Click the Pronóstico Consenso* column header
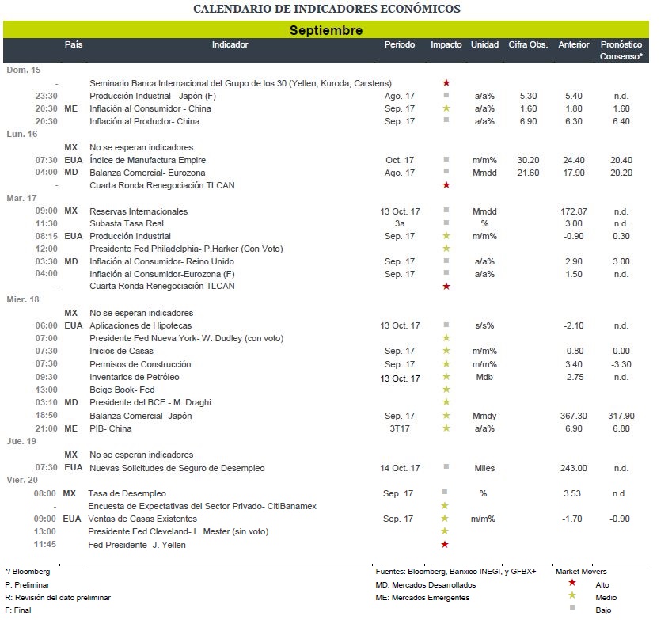This screenshot has height=620, width=672. point(621,50)
